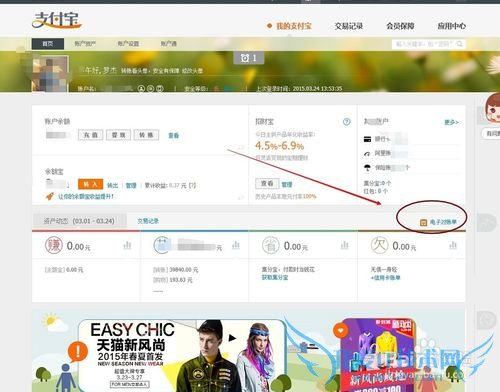Click the pixelated profile avatar
This screenshot has width=500, height=392.
pos(50,74)
